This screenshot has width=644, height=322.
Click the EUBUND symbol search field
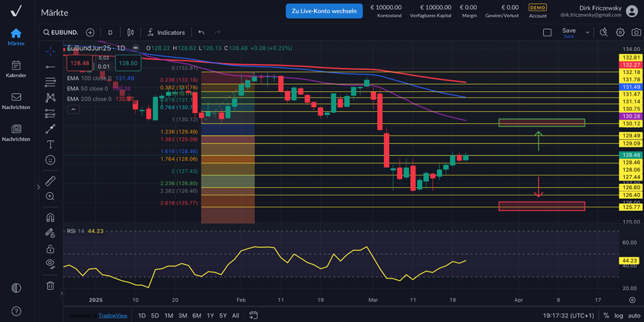61,32
